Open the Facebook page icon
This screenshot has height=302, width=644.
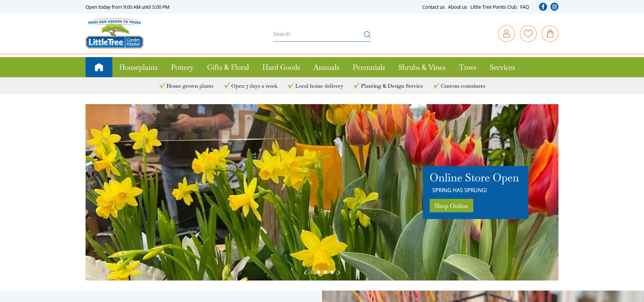pos(543,7)
